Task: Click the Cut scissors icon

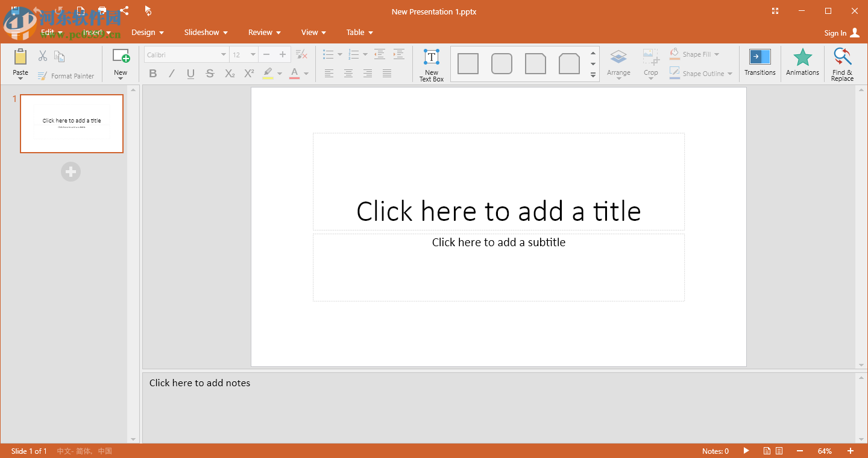Action: (x=42, y=56)
